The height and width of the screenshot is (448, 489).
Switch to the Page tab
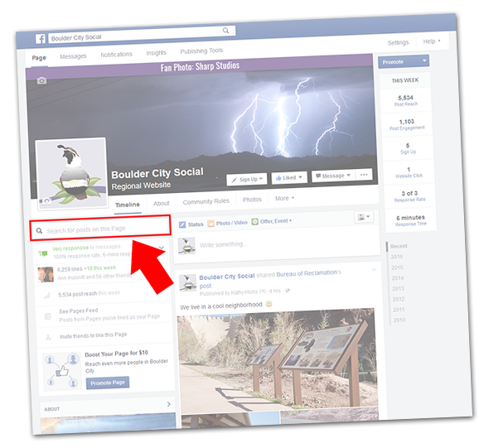[39, 58]
